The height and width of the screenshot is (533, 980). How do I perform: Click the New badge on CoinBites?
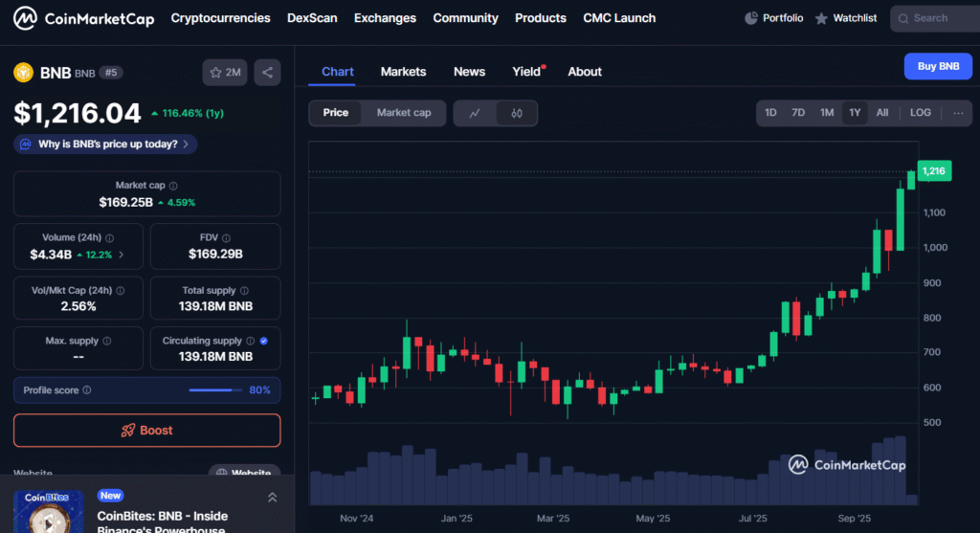[111, 496]
